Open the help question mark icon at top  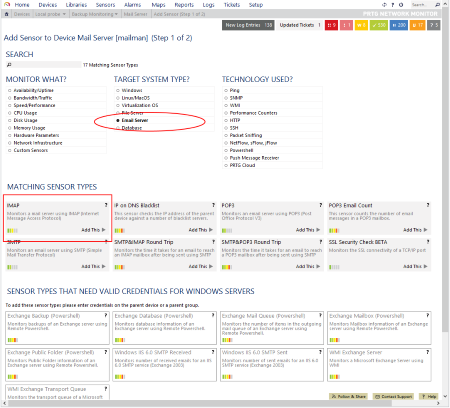pyautogui.click(x=393, y=5)
